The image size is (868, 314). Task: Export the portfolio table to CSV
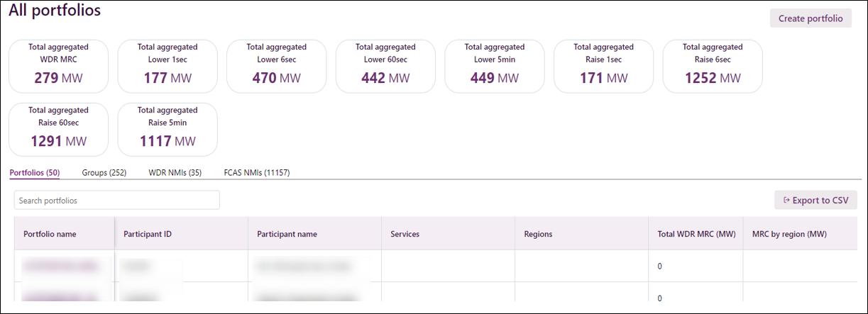click(x=815, y=200)
